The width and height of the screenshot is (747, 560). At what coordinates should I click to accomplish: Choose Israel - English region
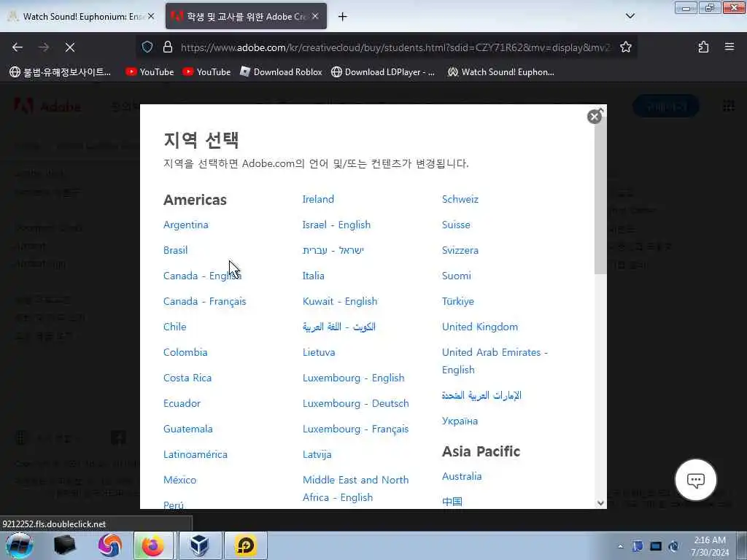pos(336,225)
